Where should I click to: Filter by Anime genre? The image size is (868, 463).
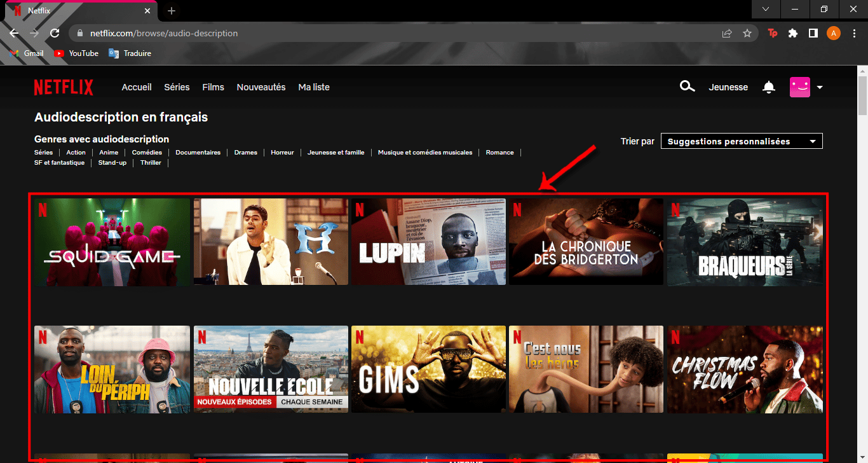coord(109,153)
